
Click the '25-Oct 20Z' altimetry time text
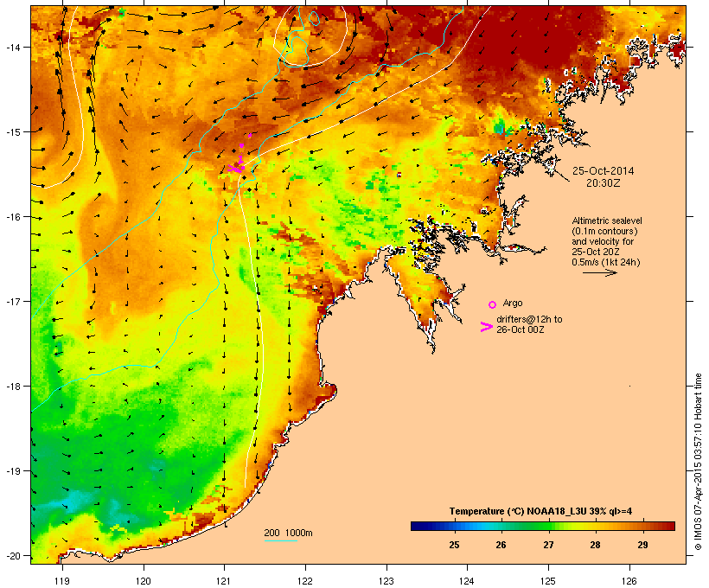(596, 252)
